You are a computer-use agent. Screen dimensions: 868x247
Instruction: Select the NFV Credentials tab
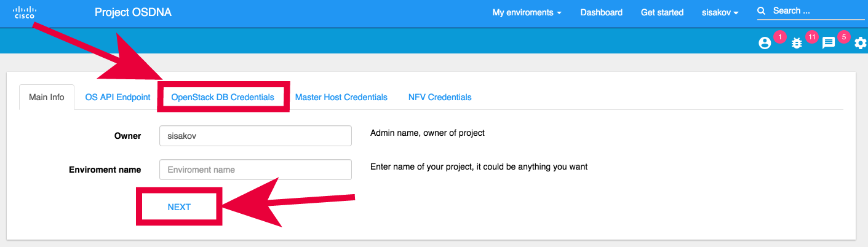pos(440,97)
